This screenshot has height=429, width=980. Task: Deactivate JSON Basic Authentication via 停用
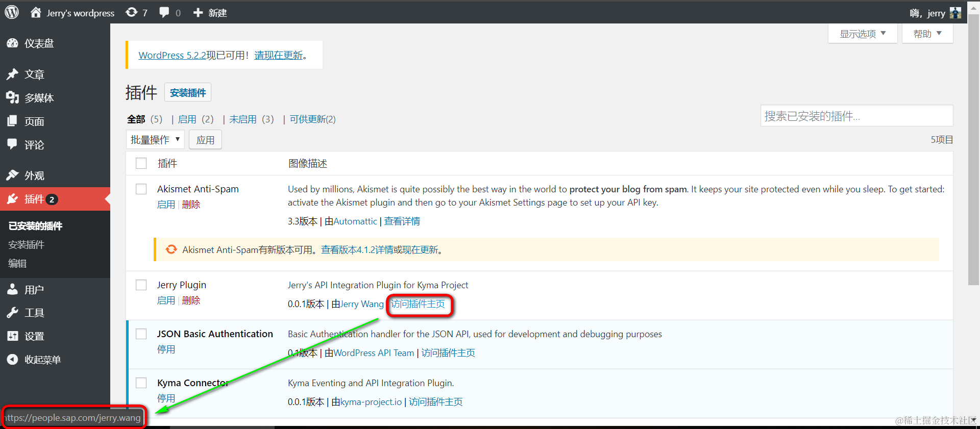tap(166, 349)
